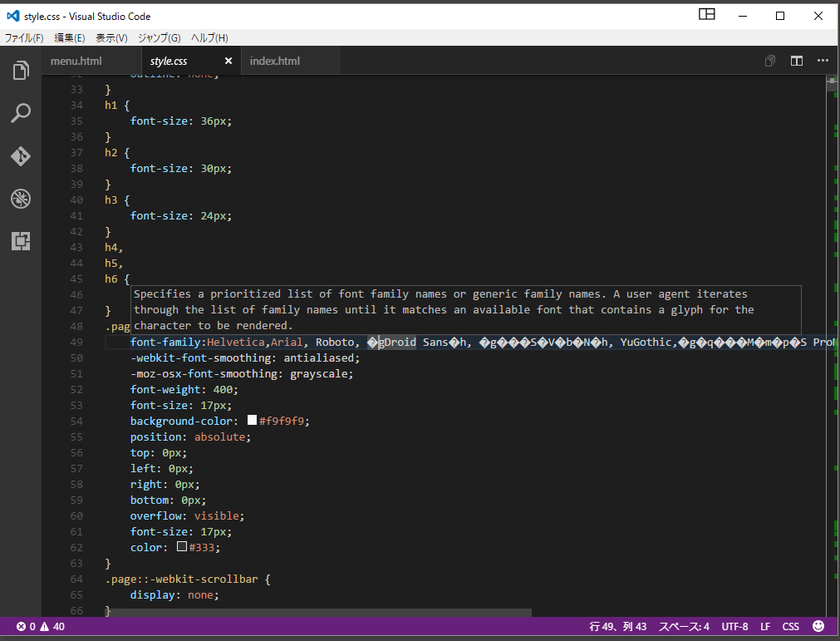Change file encoding via UTF-8
The image size is (840, 641).
pyautogui.click(x=734, y=627)
